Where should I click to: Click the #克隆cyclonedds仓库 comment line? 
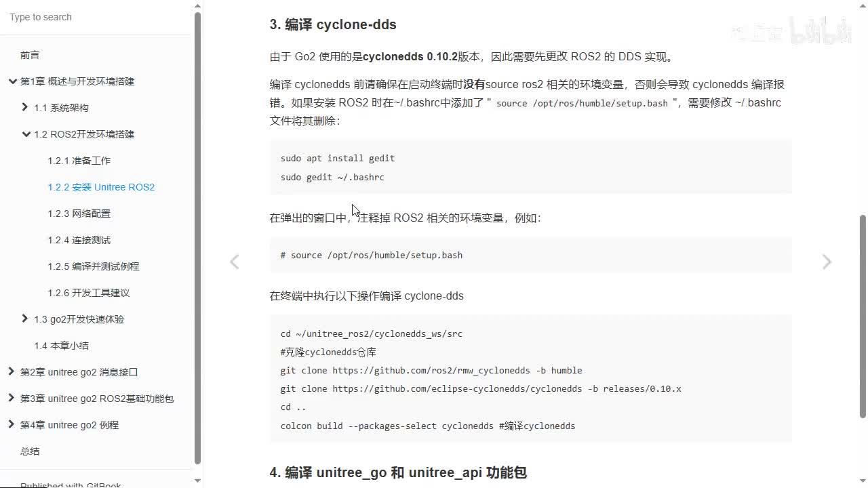coord(328,352)
